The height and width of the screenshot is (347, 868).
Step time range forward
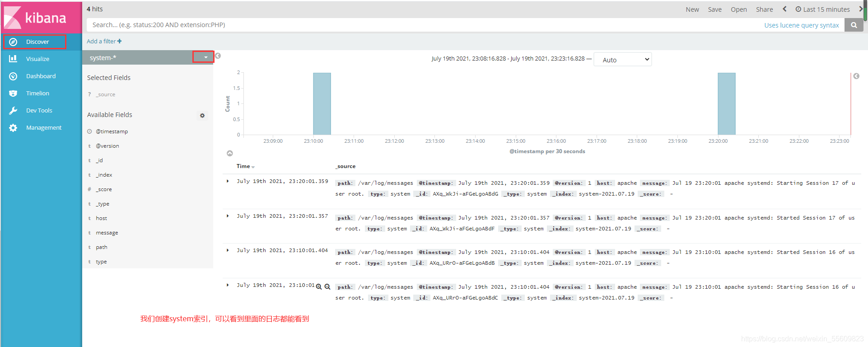[861, 9]
